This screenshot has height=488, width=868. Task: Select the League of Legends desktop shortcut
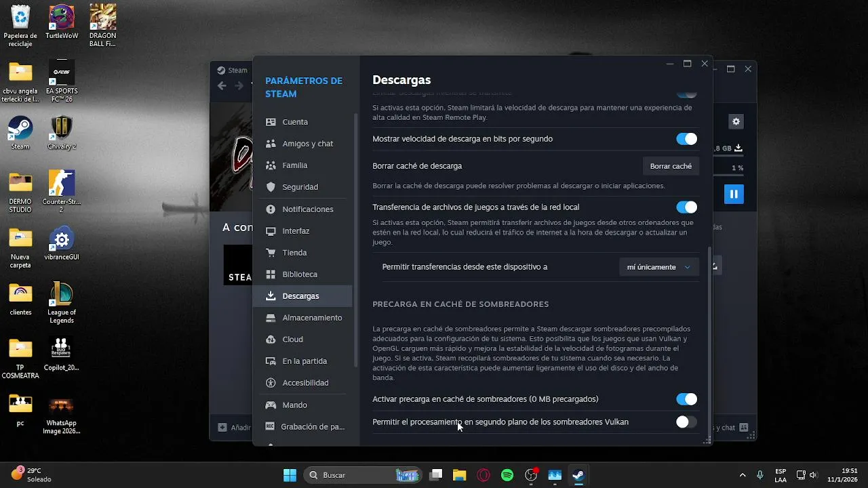pos(62,302)
